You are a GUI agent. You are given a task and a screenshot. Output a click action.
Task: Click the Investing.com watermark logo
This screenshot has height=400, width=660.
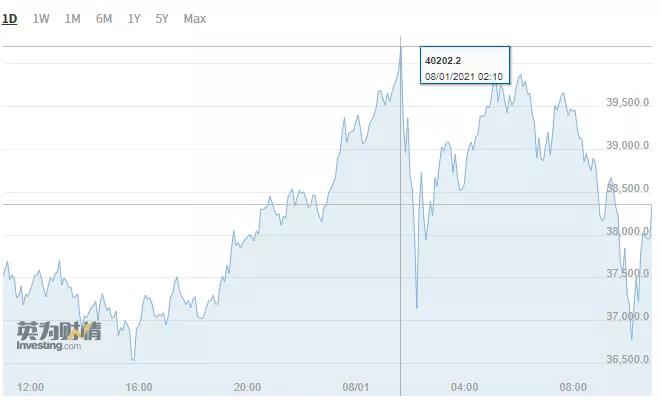tap(59, 336)
